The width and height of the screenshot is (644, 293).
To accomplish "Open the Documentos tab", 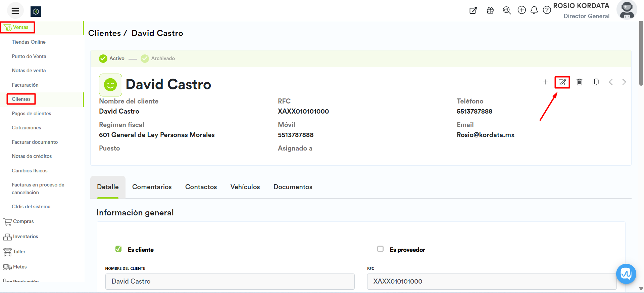I will [x=293, y=187].
